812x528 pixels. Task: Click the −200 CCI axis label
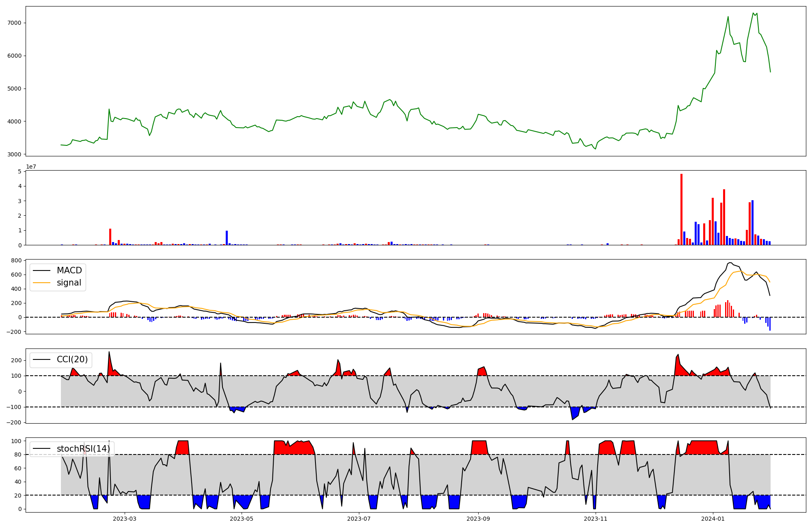coord(13,422)
